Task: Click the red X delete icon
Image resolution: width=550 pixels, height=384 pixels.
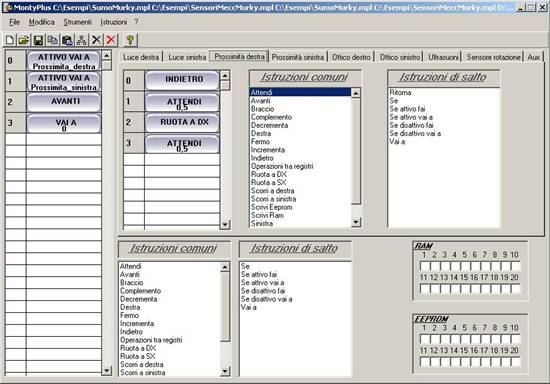Action: tap(110, 40)
